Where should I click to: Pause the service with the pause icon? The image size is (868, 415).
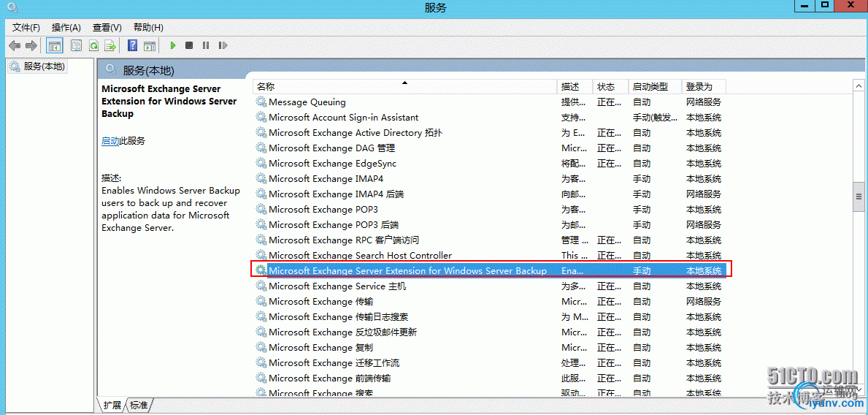(205, 45)
